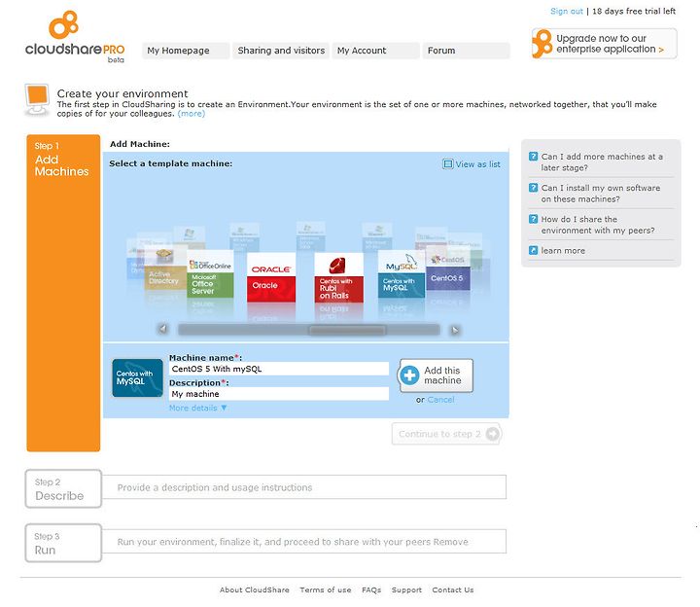Expand More details
The image size is (700, 607).
pos(197,408)
